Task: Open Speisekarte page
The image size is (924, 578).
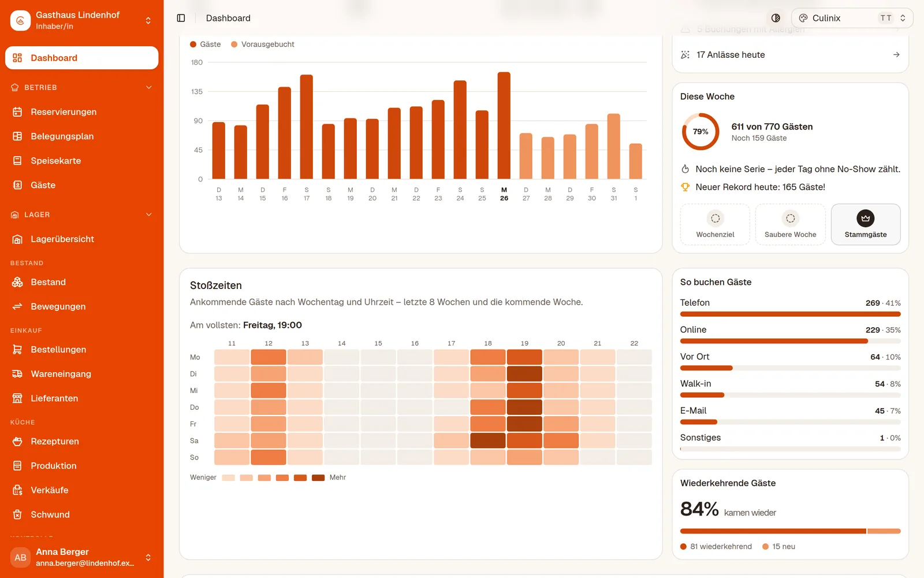Action: pyautogui.click(x=81, y=161)
